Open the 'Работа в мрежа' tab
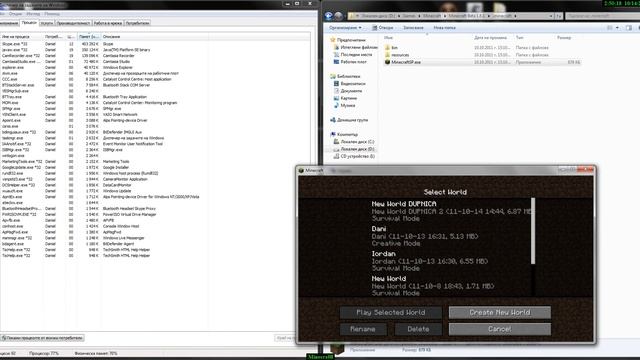This screenshot has width=640, height=360. [108, 23]
